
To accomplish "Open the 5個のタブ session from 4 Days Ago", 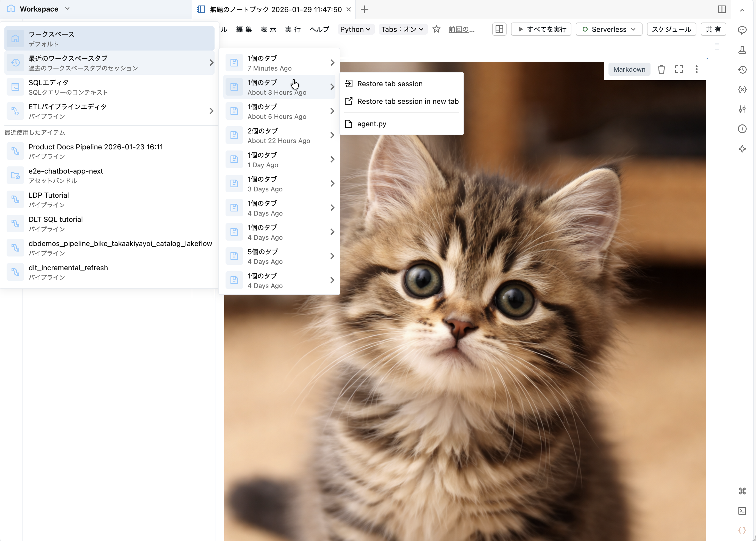I will [279, 256].
